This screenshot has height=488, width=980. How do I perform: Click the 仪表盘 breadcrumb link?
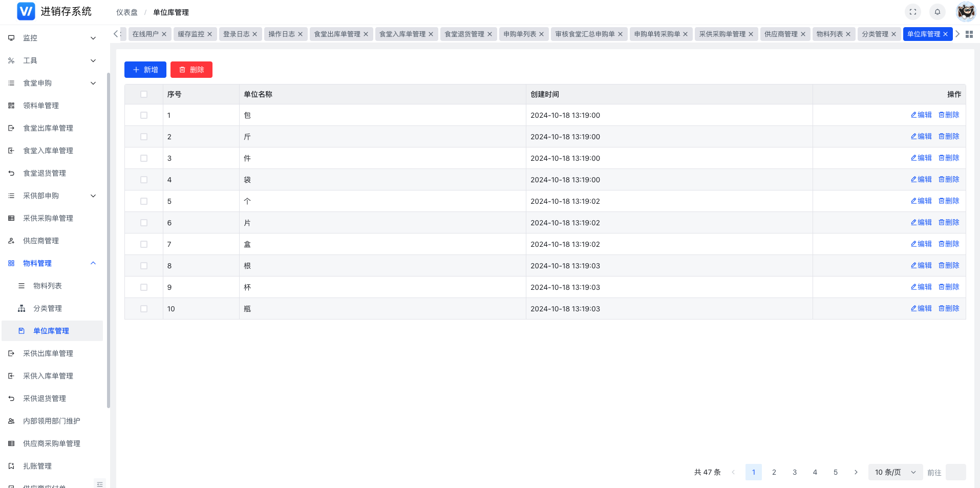127,12
